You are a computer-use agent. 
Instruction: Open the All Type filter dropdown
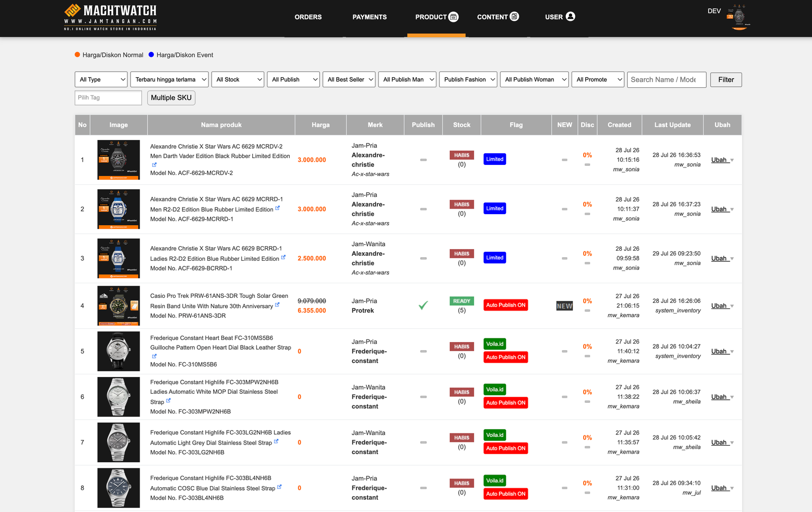pos(101,80)
